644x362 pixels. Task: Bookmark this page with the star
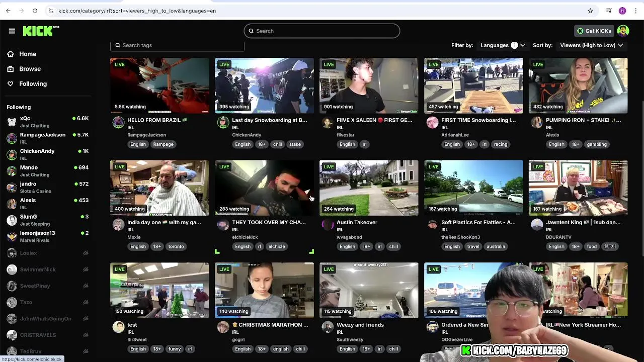click(x=590, y=11)
